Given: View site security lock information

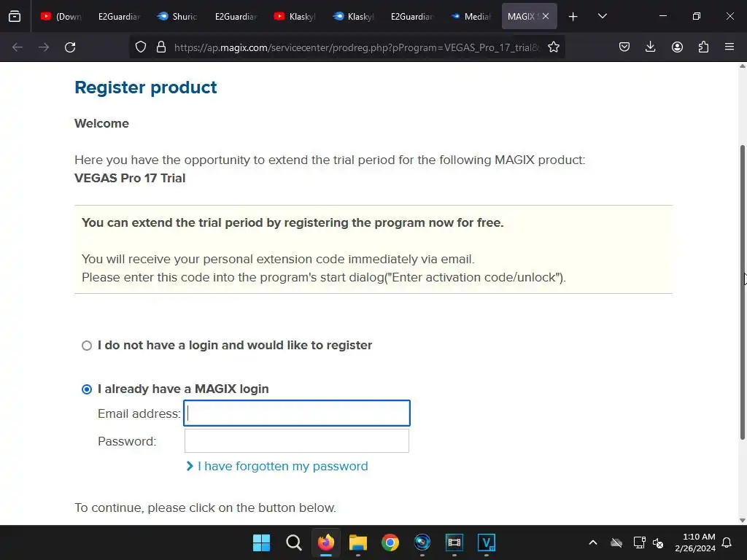Looking at the screenshot, I should tap(161, 47).
